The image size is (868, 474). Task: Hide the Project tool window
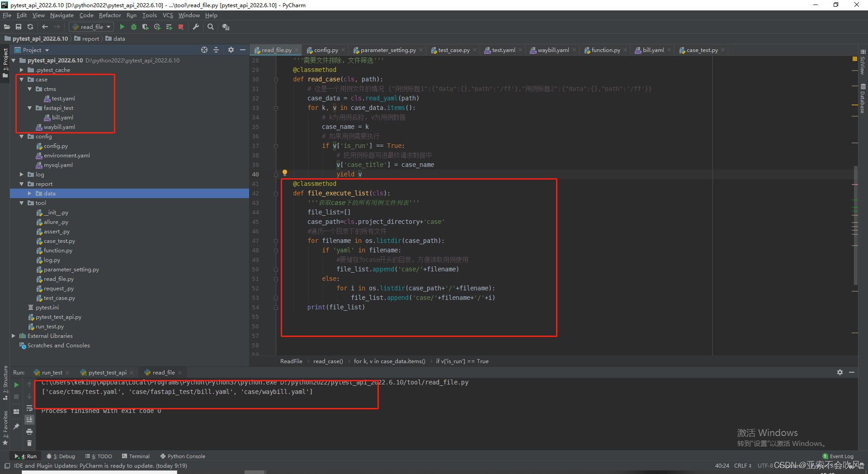pyautogui.click(x=243, y=50)
